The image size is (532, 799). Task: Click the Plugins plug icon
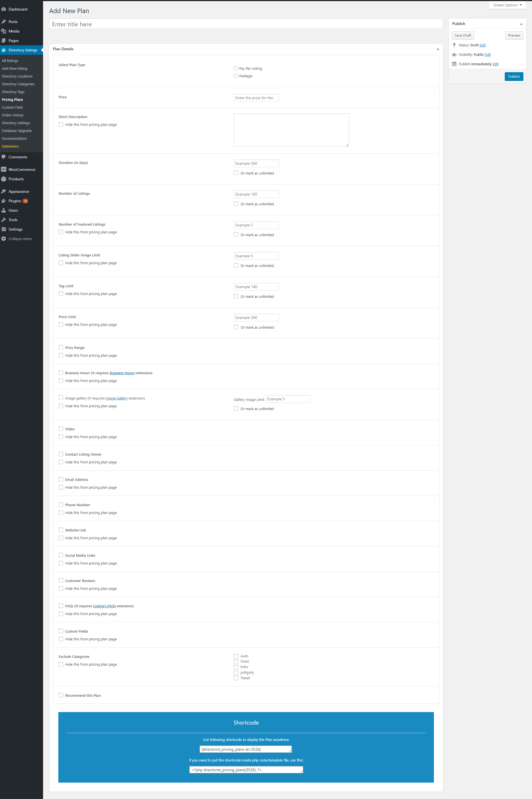point(4,201)
